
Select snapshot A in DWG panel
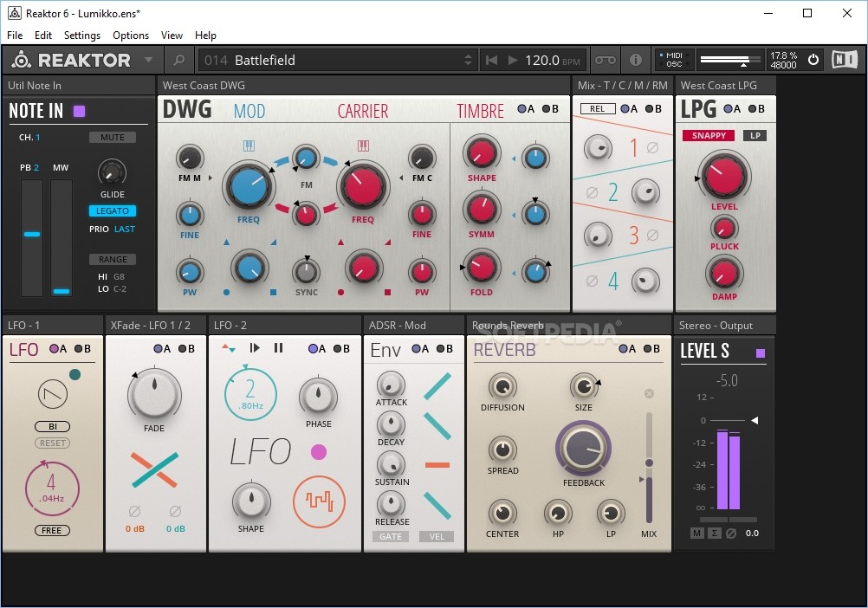[526, 109]
